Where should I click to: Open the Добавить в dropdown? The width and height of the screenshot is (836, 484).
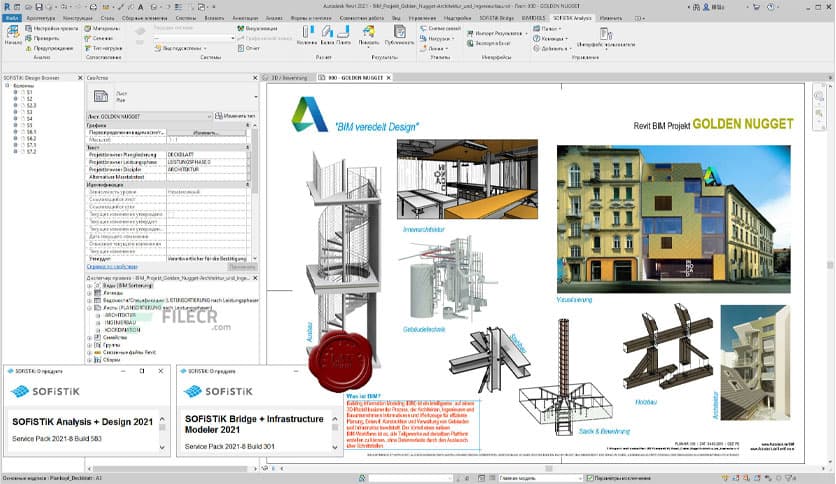click(552, 49)
